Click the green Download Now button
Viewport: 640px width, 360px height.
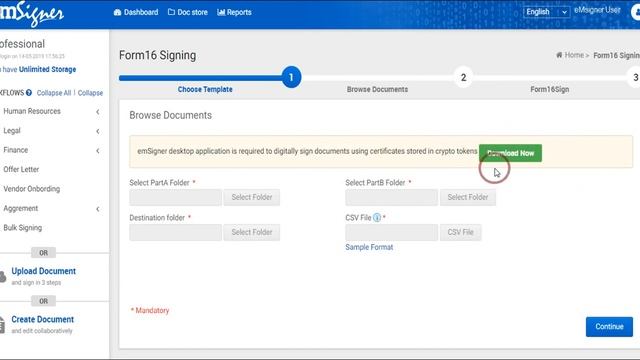pos(511,153)
